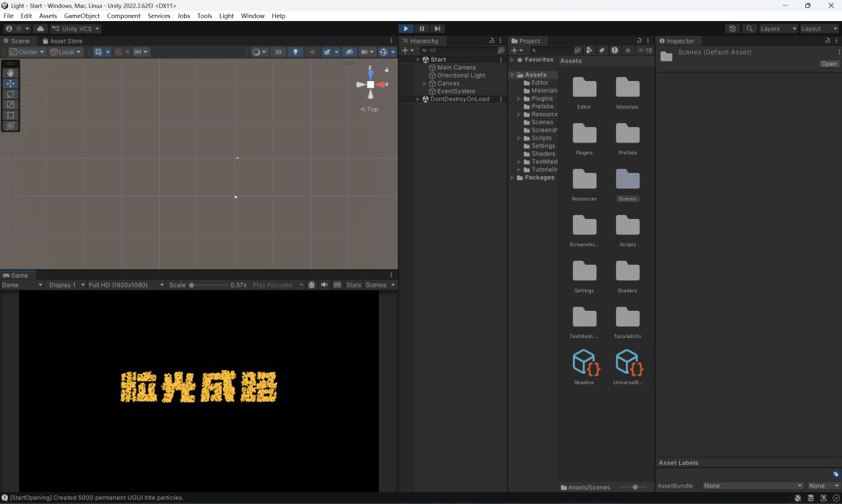
Task: Select the Rect transform tool
Action: (10, 115)
